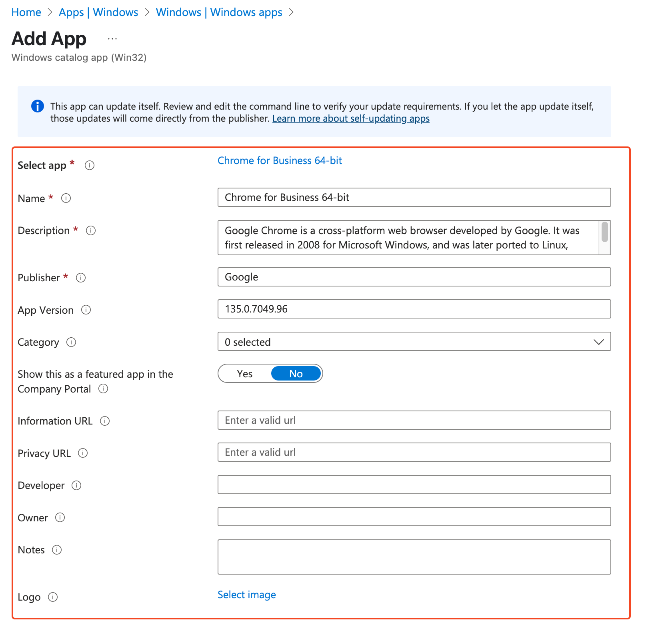The image size is (672, 641).
Task: Click into the App Version field
Action: [x=414, y=309]
